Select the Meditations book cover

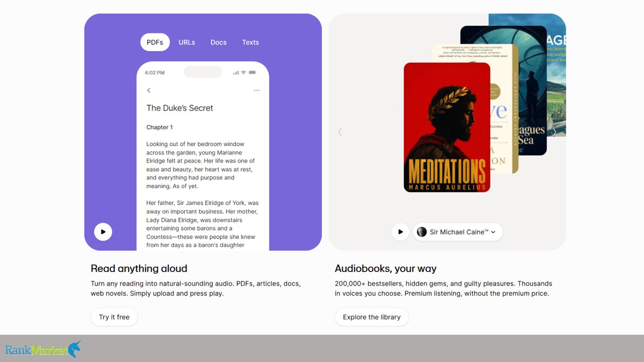447,127
